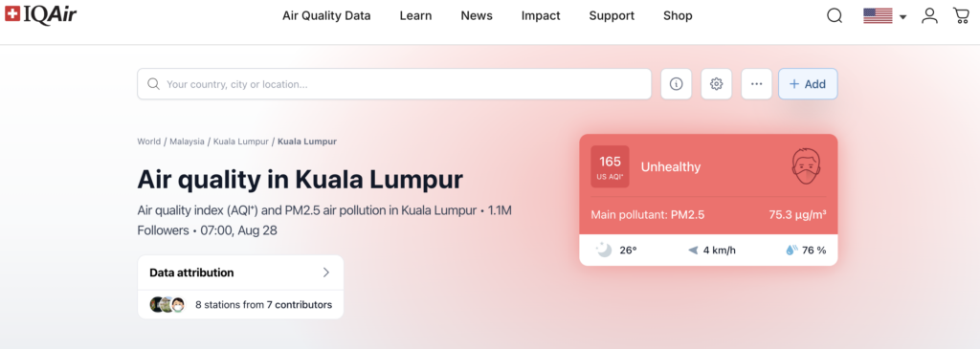Click the IQAir logo
This screenshot has height=349, width=980.
40,15
